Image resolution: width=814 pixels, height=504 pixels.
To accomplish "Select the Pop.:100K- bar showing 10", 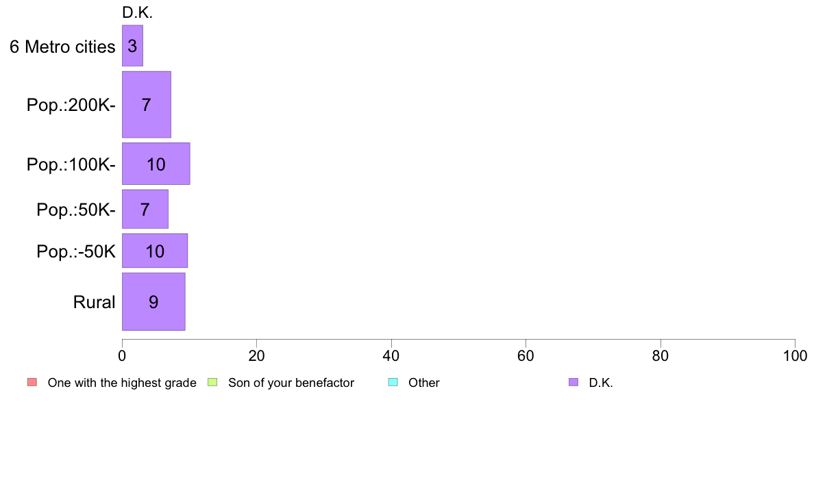I will [x=156, y=164].
